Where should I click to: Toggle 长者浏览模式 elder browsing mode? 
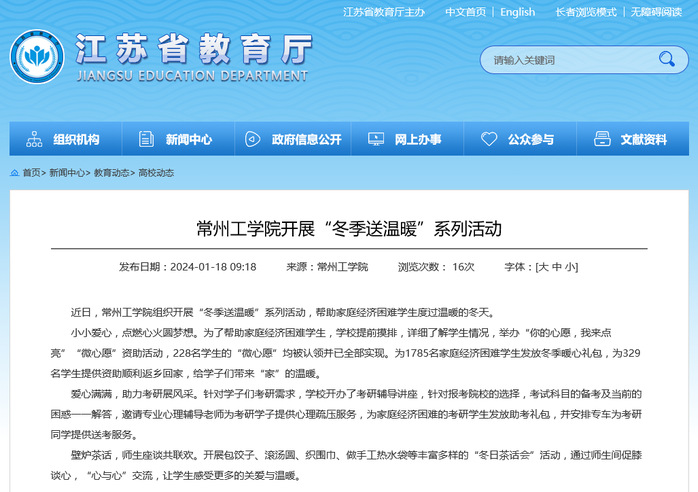point(586,12)
